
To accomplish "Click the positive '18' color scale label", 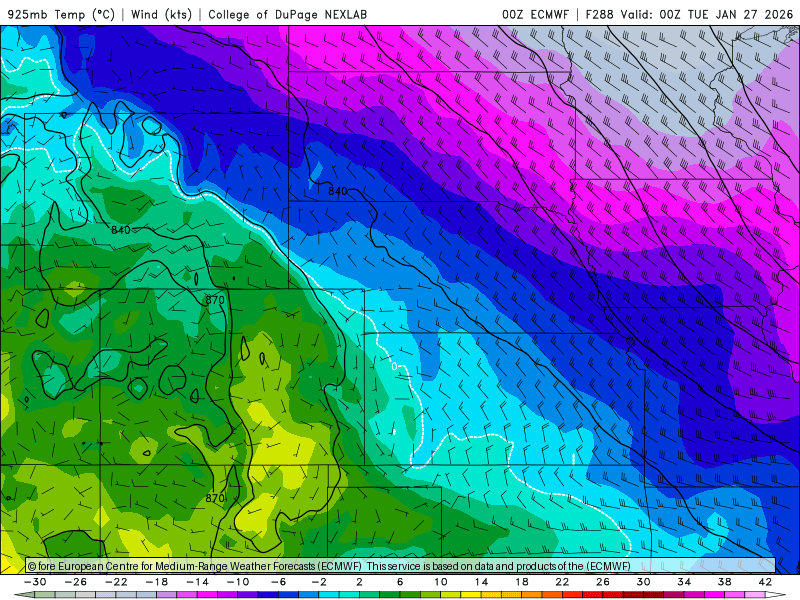I will point(522,582).
